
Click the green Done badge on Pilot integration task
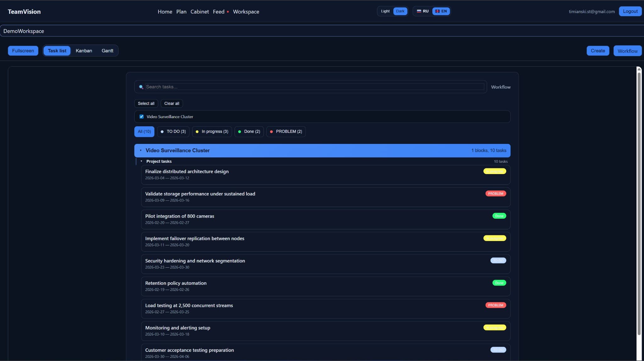499,216
